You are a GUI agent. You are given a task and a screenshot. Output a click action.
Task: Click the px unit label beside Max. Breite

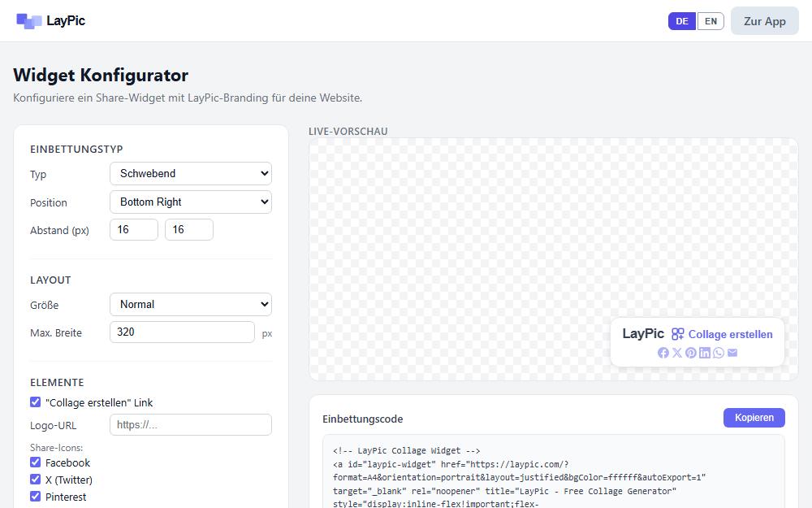(x=266, y=334)
